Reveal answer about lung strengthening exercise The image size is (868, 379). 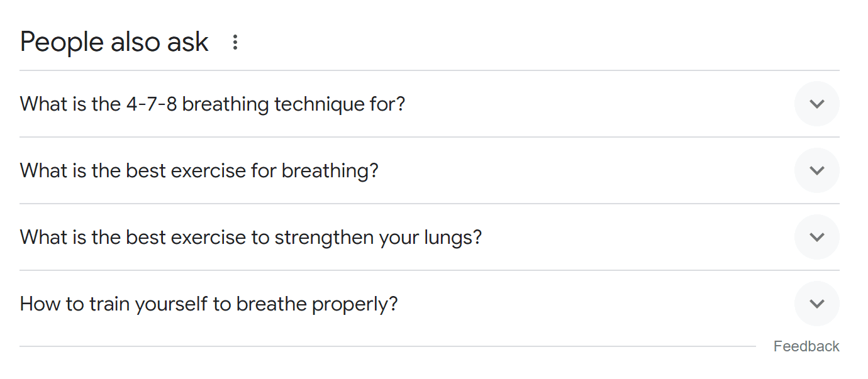coord(816,237)
